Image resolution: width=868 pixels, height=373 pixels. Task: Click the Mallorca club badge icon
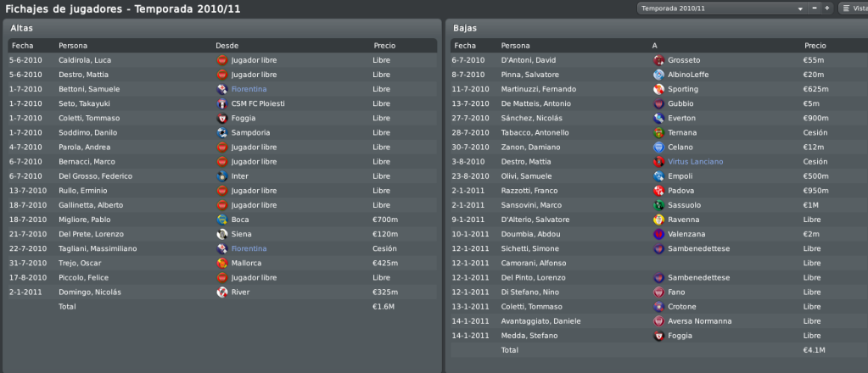click(222, 264)
